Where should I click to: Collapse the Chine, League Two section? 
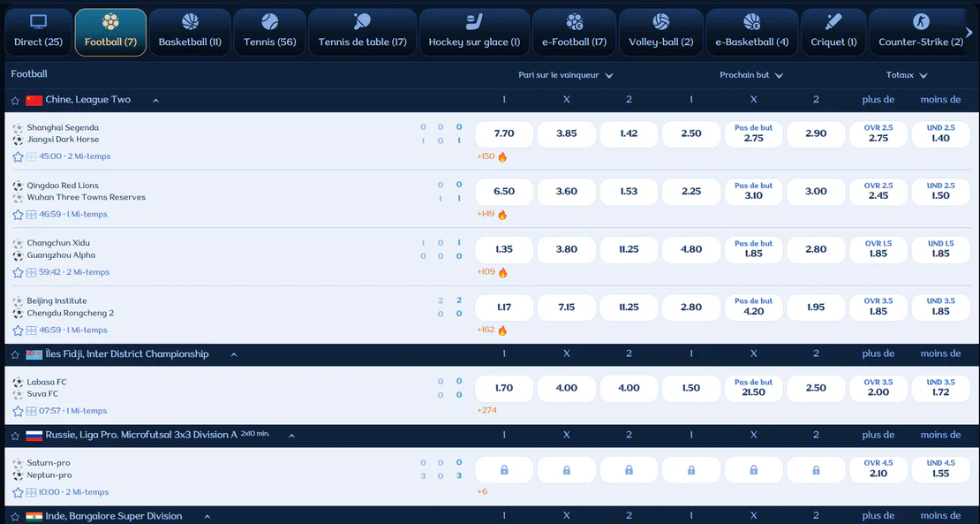click(x=155, y=100)
